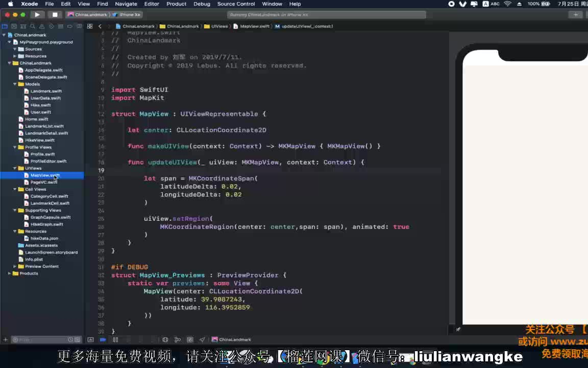Select the Breakpoint navigator
Image resolution: width=588 pixels, height=368 pixels.
(x=69, y=25)
